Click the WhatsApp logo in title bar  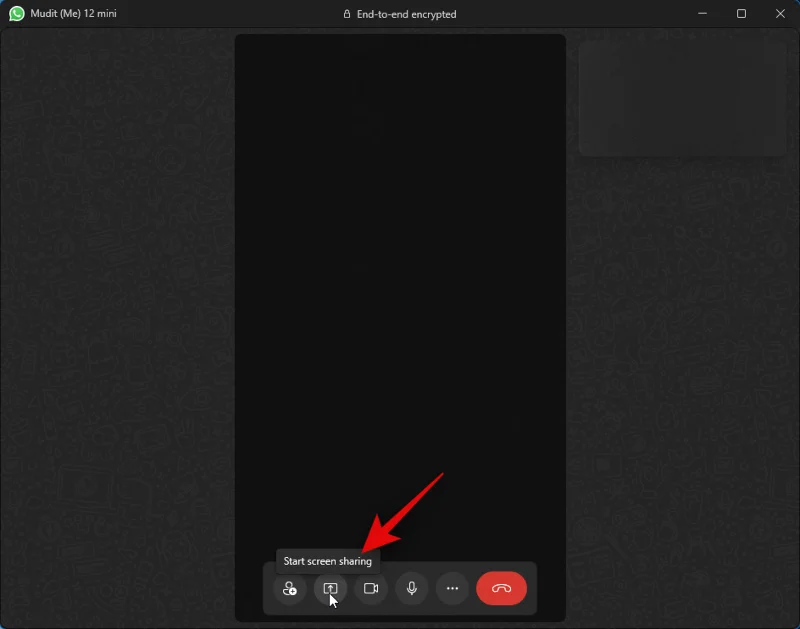click(x=16, y=13)
